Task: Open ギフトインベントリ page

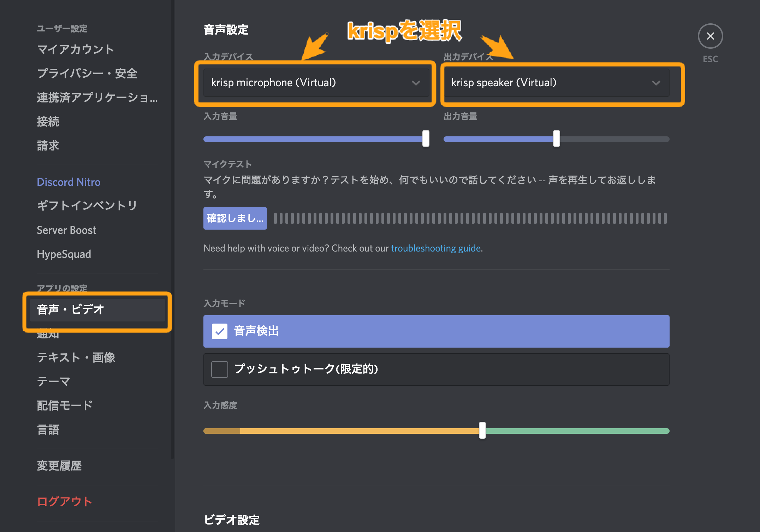Action: [x=87, y=206]
